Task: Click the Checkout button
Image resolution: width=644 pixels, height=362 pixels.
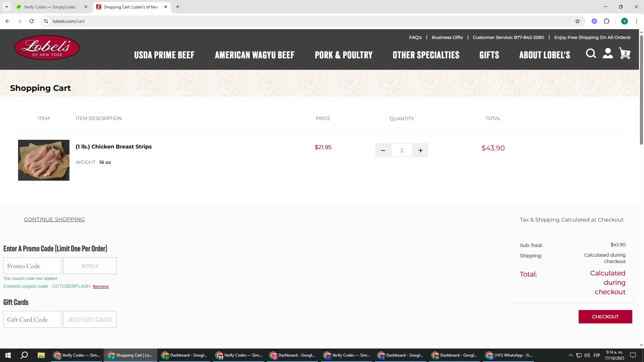Action: (x=605, y=317)
